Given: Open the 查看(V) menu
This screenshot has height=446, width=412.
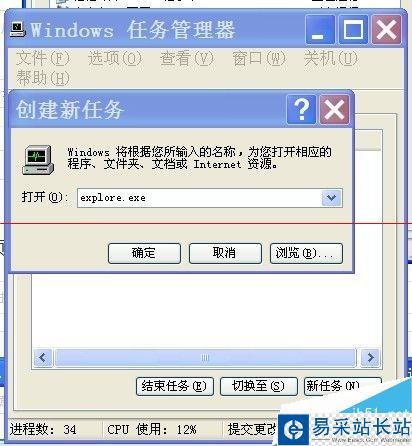Looking at the screenshot, I should coord(187,59).
